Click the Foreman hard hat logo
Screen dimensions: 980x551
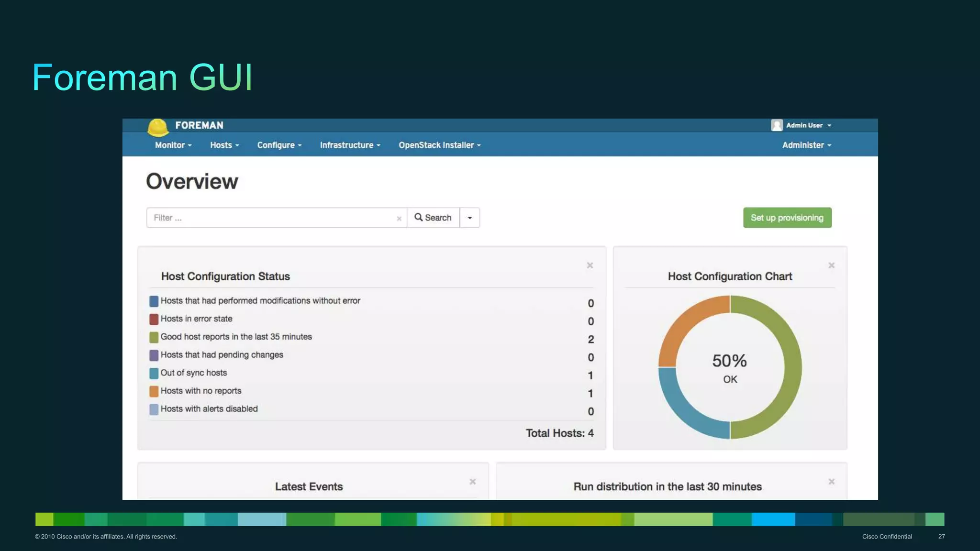pos(157,127)
